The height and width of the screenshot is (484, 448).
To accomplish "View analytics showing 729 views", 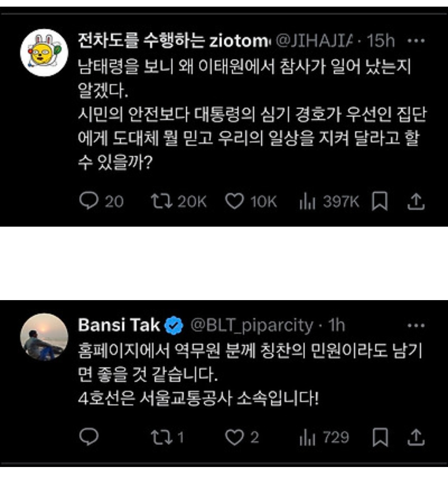I will pos(307,438).
